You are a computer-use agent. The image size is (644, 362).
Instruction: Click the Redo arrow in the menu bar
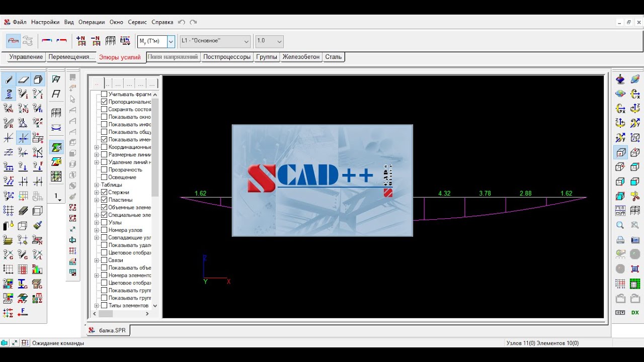pyautogui.click(x=193, y=22)
